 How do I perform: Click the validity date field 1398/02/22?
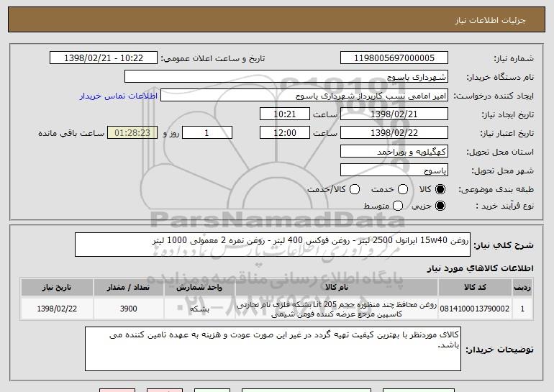click(394, 133)
